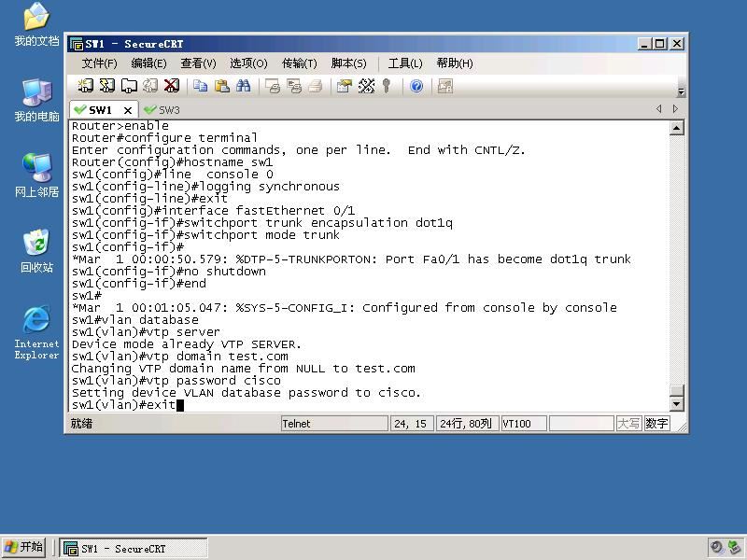Screen dimensions: 747x560
Task: Click the SecureFX icon at toolbar end
Action: (445, 86)
